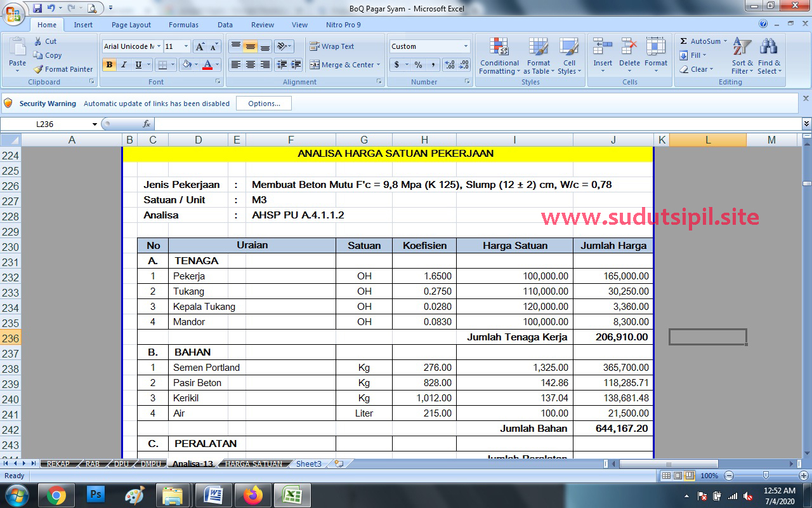This screenshot has height=508, width=812.
Task: Click the Office Button logo
Action: pyautogui.click(x=13, y=13)
